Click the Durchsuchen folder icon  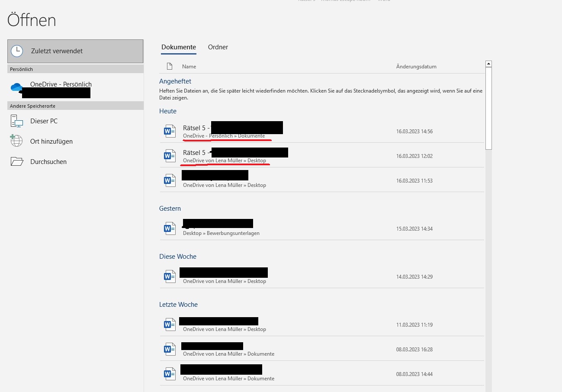click(x=16, y=162)
